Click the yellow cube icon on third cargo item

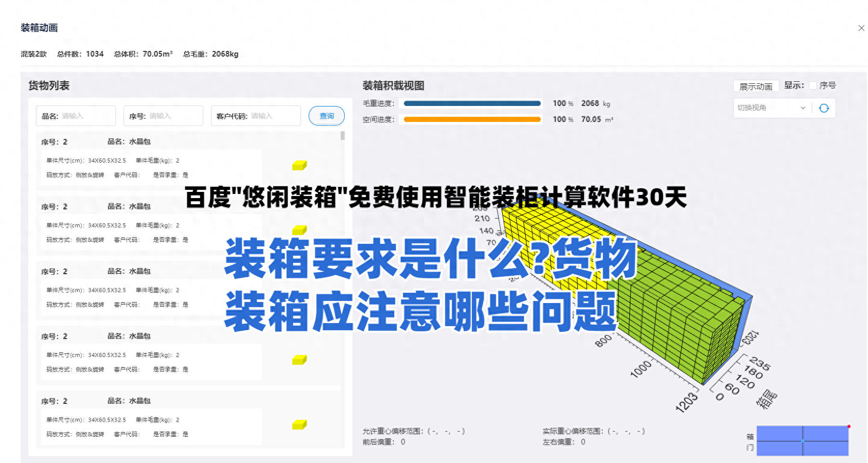click(x=299, y=295)
